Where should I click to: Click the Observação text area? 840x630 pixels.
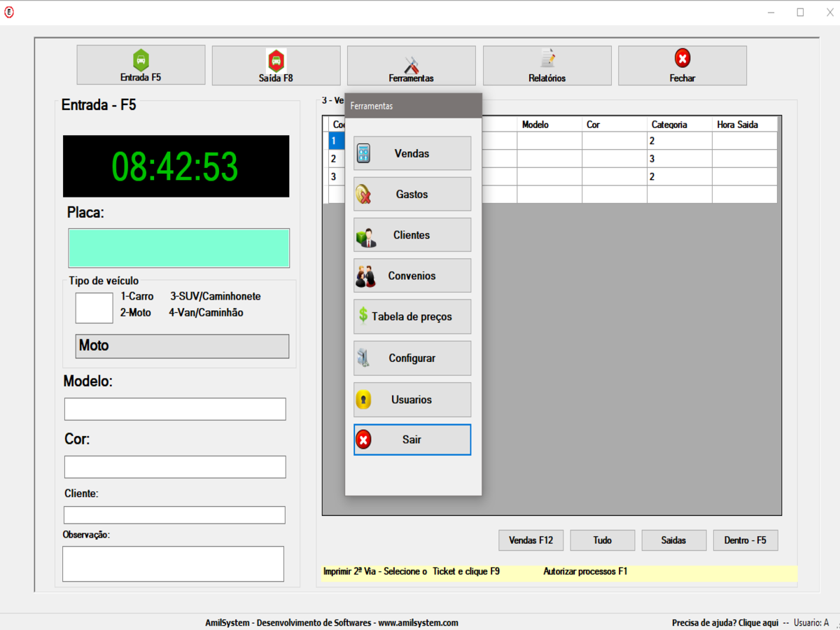click(173, 564)
